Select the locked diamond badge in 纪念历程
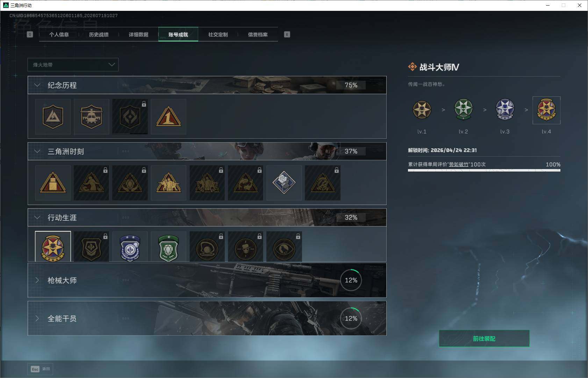588x378 pixels. (130, 117)
